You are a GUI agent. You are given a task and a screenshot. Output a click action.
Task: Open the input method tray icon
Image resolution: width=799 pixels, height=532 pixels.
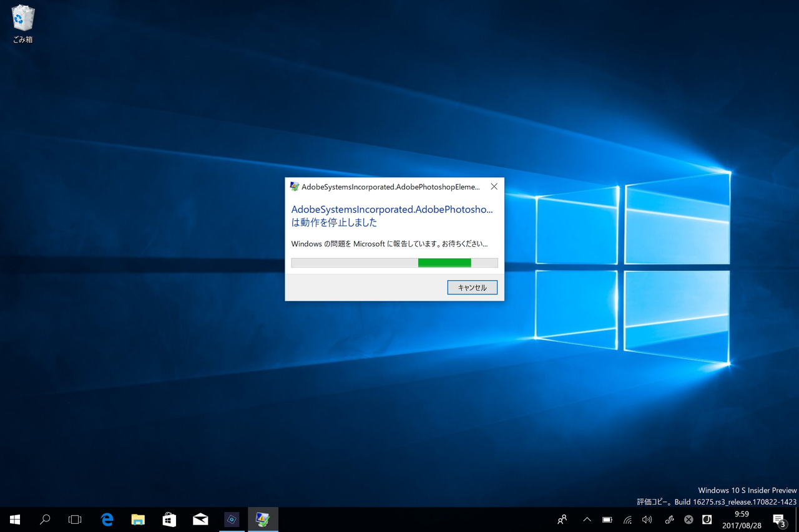coord(707,520)
